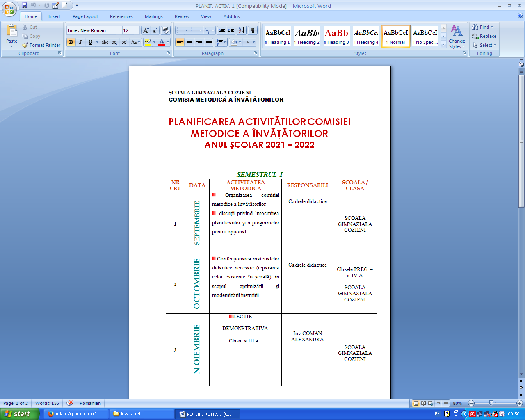This screenshot has height=420, width=525.
Task: Click the Grow Font icon
Action: tap(146, 30)
